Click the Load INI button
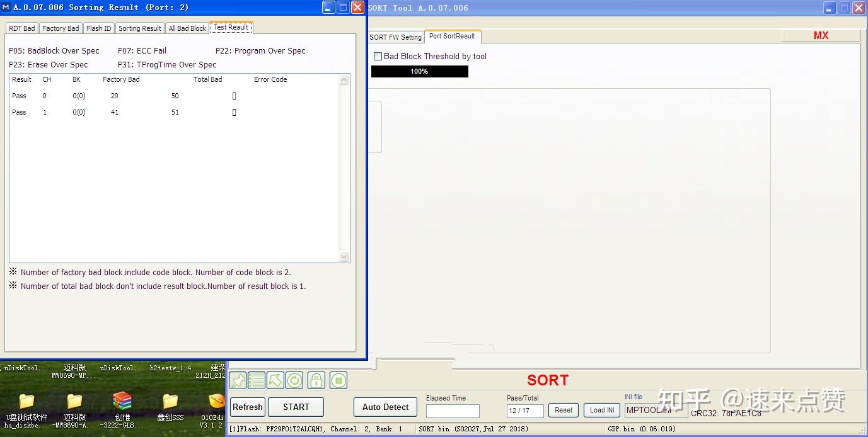Viewport: 868px width, 437px height. click(x=602, y=410)
